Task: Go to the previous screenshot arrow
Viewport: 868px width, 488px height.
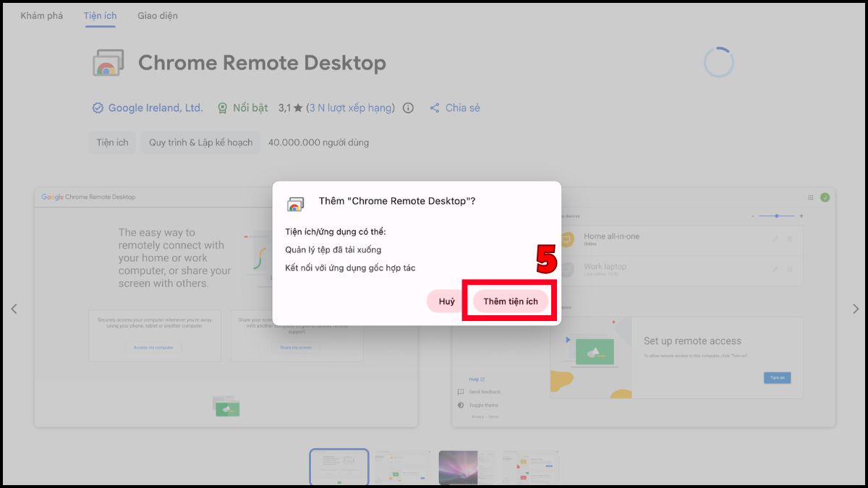Action: pyautogui.click(x=14, y=309)
